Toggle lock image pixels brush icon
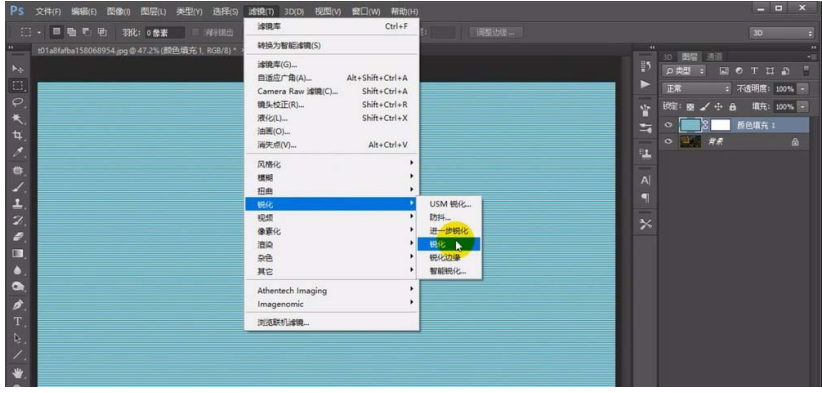This screenshot has width=822, height=393. (705, 107)
